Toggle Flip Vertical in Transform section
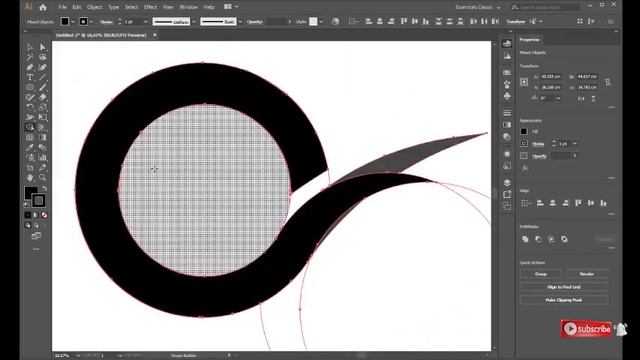640x360 pixels. tap(593, 98)
